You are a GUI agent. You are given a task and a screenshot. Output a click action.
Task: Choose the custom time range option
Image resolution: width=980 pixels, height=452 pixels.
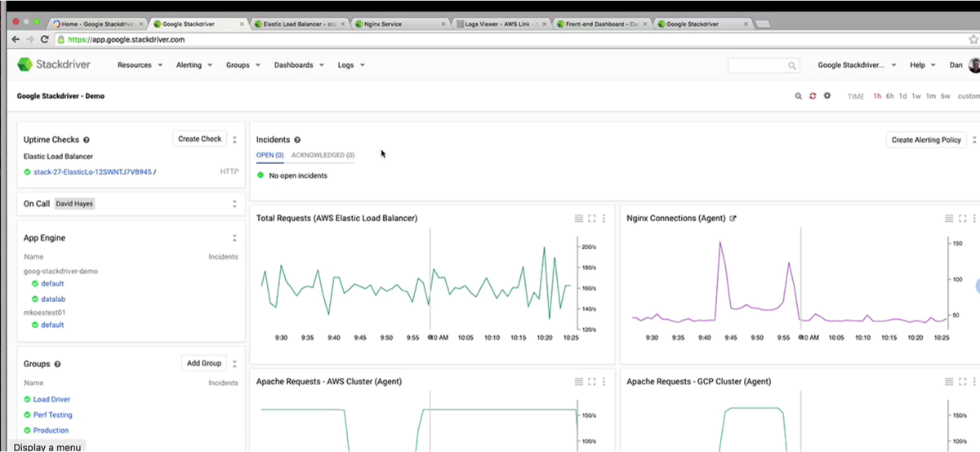[969, 96]
